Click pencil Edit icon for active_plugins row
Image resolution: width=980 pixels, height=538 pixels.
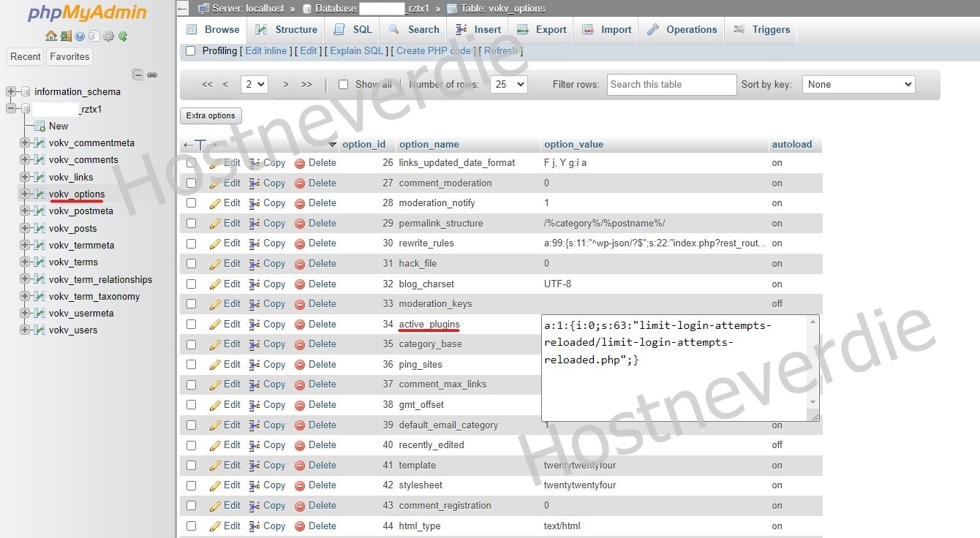tap(216, 325)
